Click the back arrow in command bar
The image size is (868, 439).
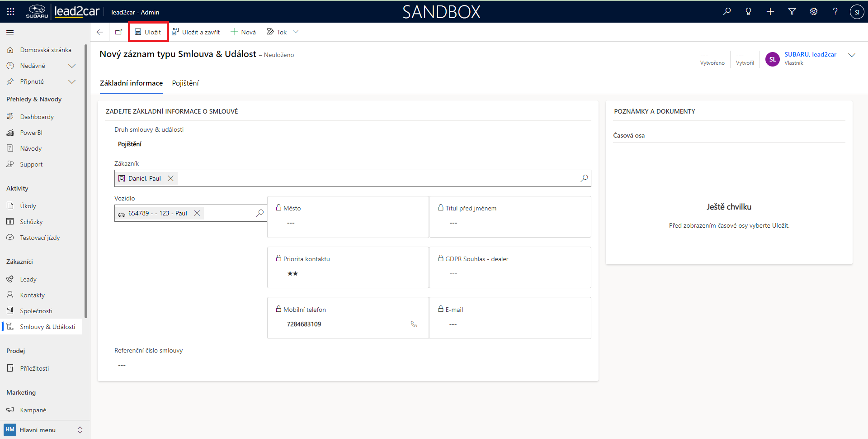tap(100, 32)
